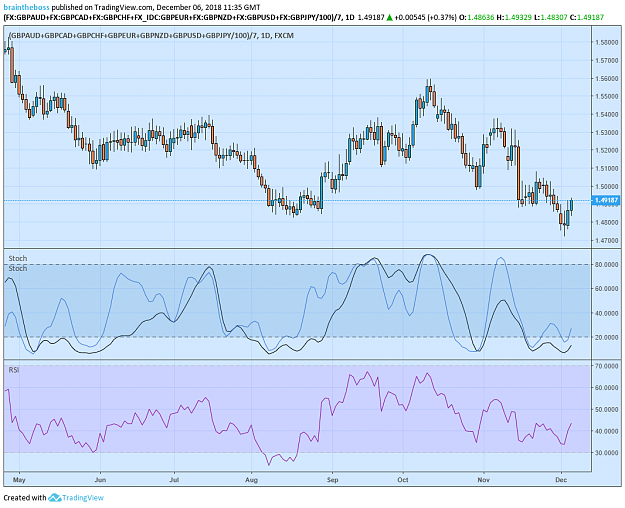Screen dimensions: 625x508
Task: Click the May label on time axis
Action: (19, 480)
